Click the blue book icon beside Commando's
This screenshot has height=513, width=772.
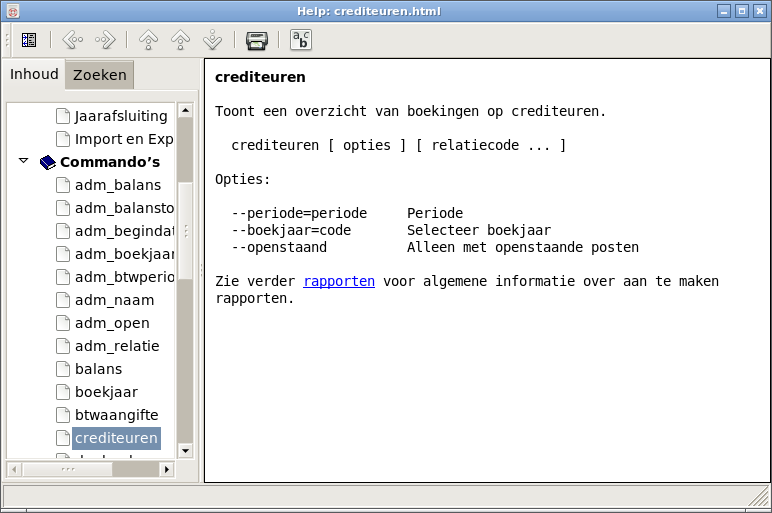tap(47, 162)
